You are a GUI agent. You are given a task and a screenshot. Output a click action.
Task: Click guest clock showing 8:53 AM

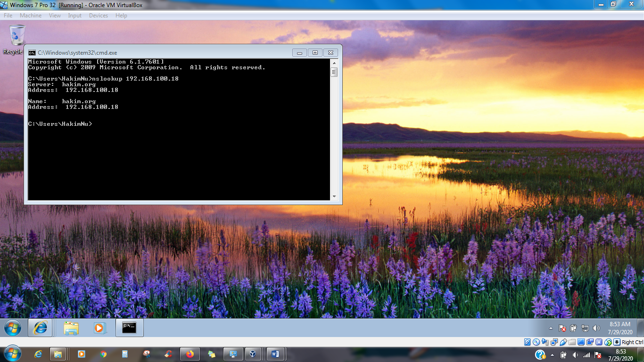click(619, 328)
